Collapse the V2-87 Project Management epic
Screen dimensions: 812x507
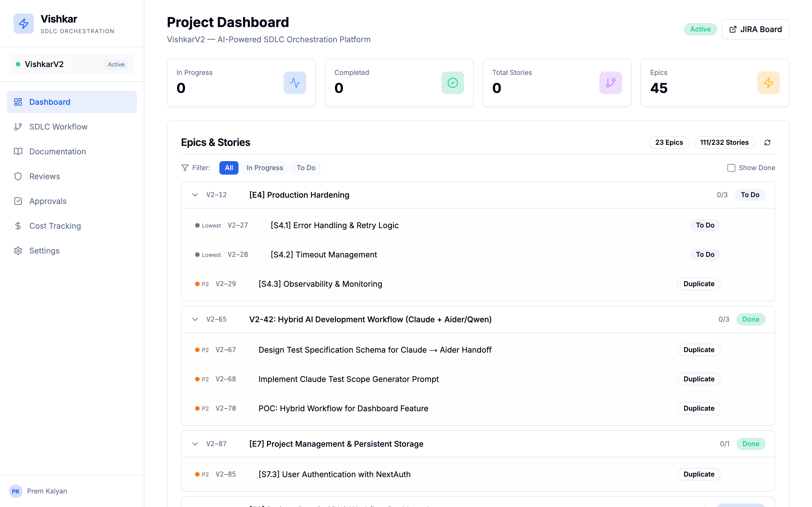195,444
